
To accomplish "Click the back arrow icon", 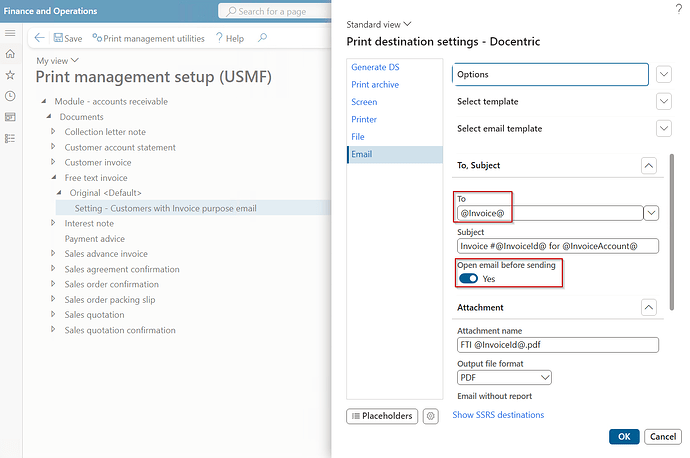I will point(40,38).
